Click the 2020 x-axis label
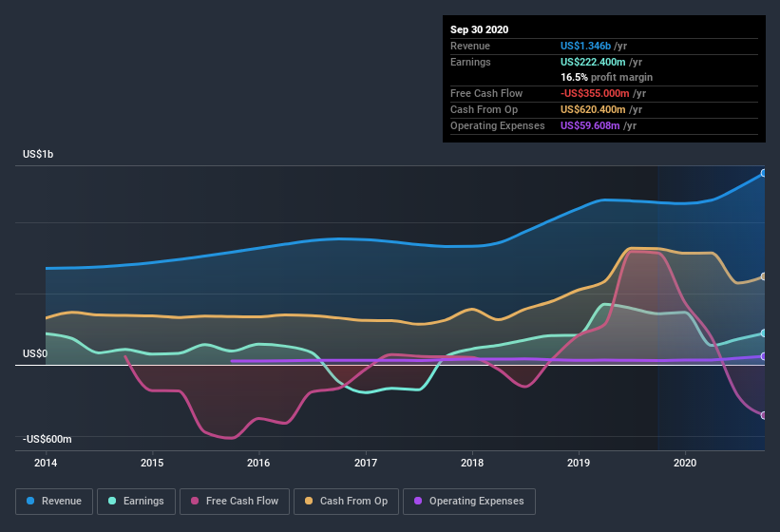Viewport: 780px width, 532px height. click(683, 464)
